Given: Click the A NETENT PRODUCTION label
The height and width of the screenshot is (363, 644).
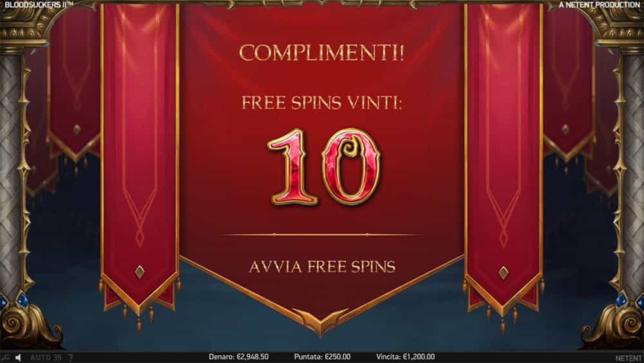Looking at the screenshot, I should click(x=599, y=5).
